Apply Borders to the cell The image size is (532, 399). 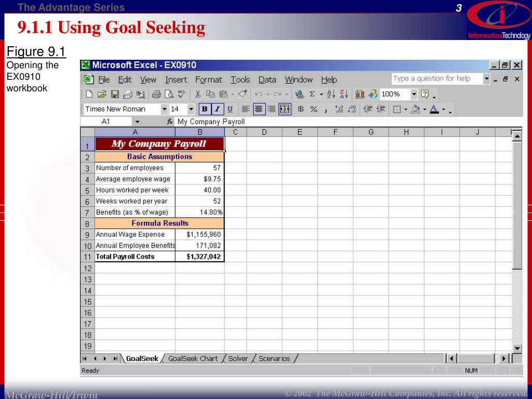397,109
